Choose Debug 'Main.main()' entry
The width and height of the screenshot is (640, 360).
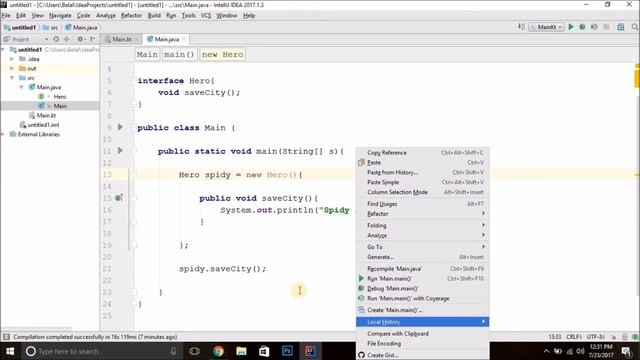pos(422,288)
